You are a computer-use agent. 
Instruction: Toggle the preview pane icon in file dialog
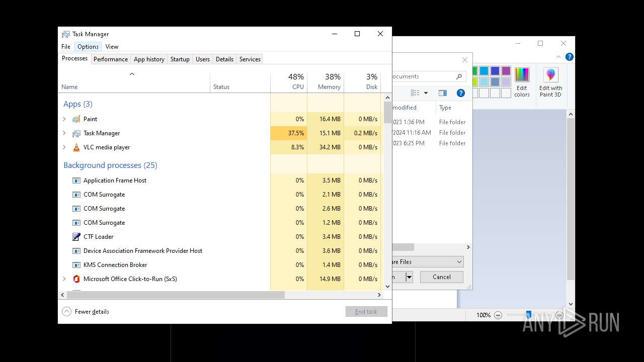443,93
